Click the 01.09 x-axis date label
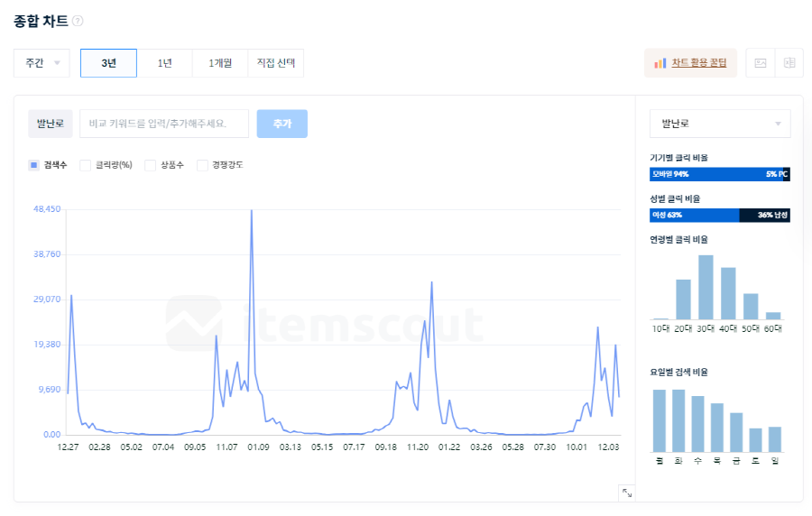 coord(258,447)
